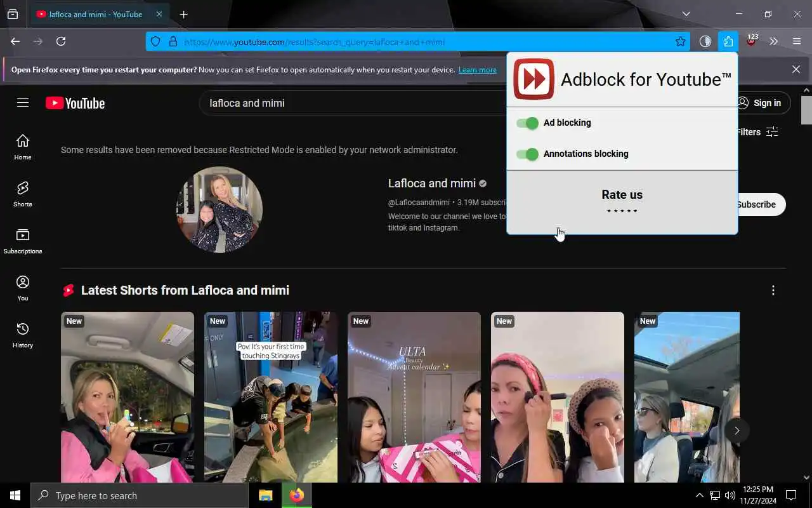The height and width of the screenshot is (508, 812).
Task: Open the Firefox application menu
Action: point(797,41)
